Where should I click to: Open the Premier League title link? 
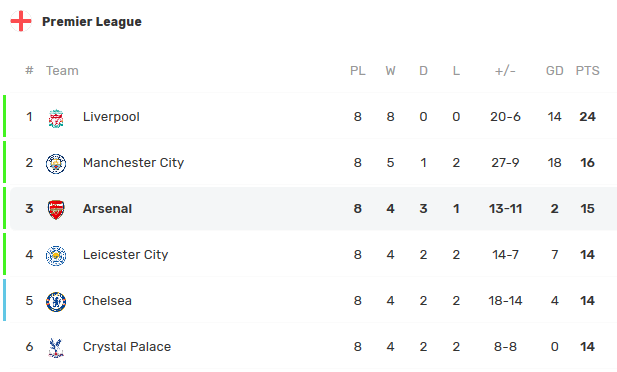(x=92, y=22)
